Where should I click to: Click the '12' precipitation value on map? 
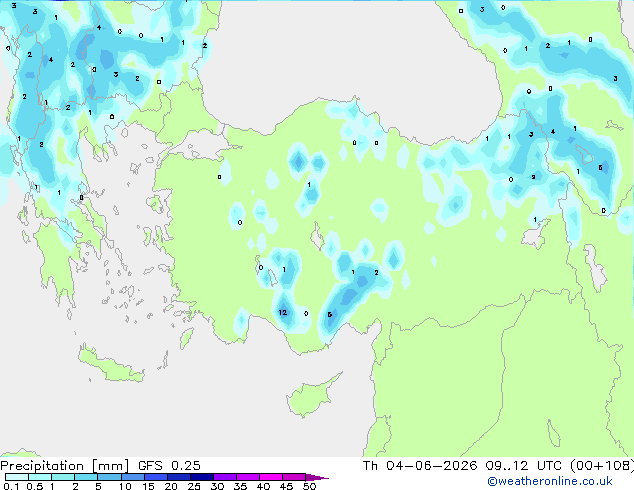pos(283,312)
